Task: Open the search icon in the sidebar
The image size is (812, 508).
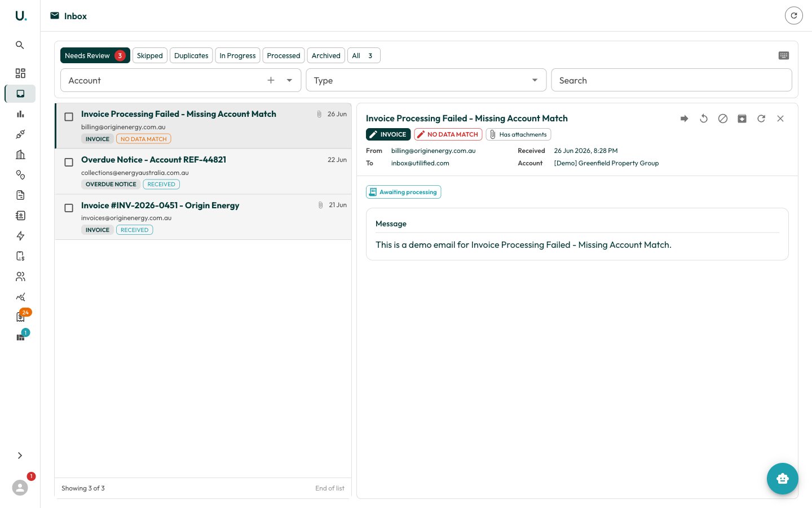Action: tap(20, 45)
